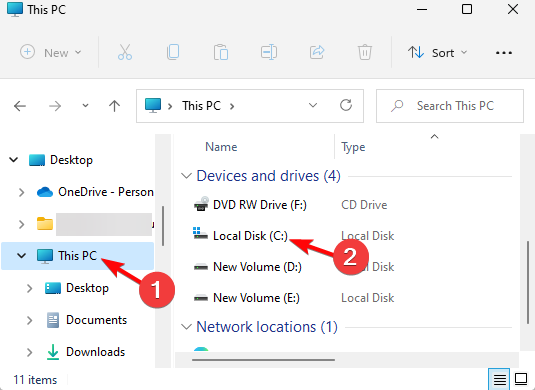This screenshot has height=390, width=535.
Task: Click the Cut scissors icon
Action: tap(125, 53)
